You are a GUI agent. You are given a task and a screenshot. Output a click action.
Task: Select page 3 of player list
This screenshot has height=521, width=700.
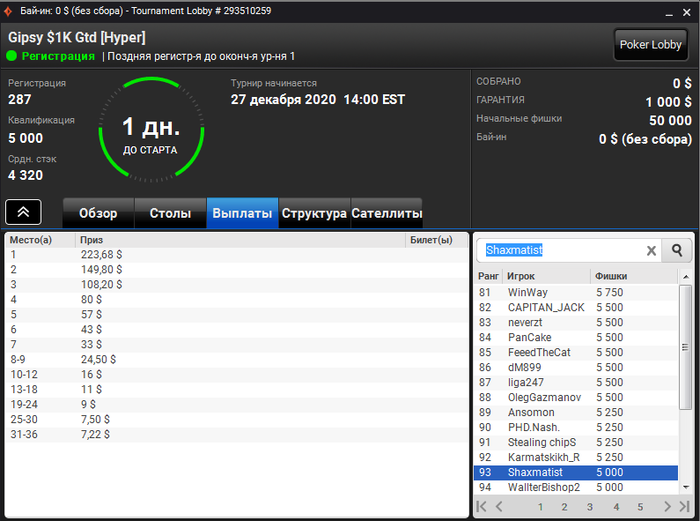[590, 507]
